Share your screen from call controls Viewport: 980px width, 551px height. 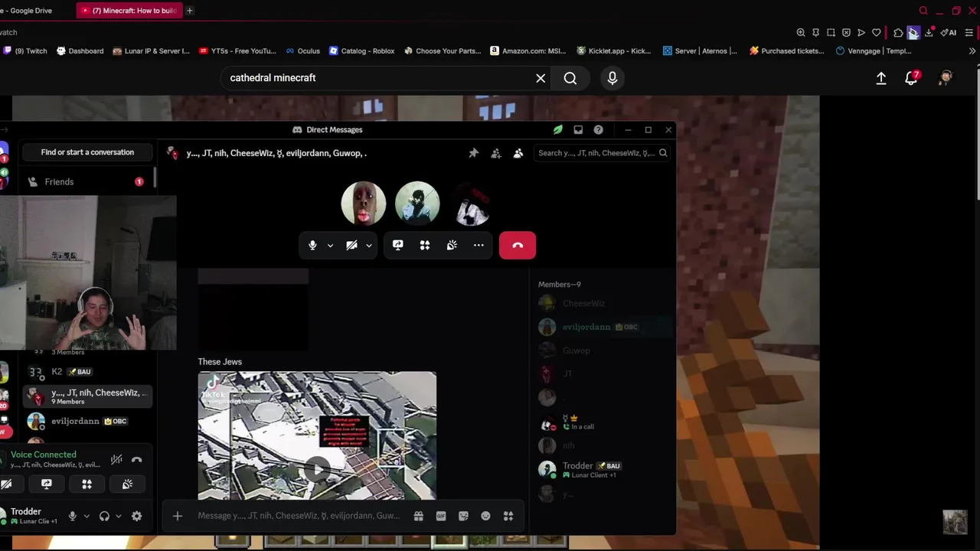397,245
